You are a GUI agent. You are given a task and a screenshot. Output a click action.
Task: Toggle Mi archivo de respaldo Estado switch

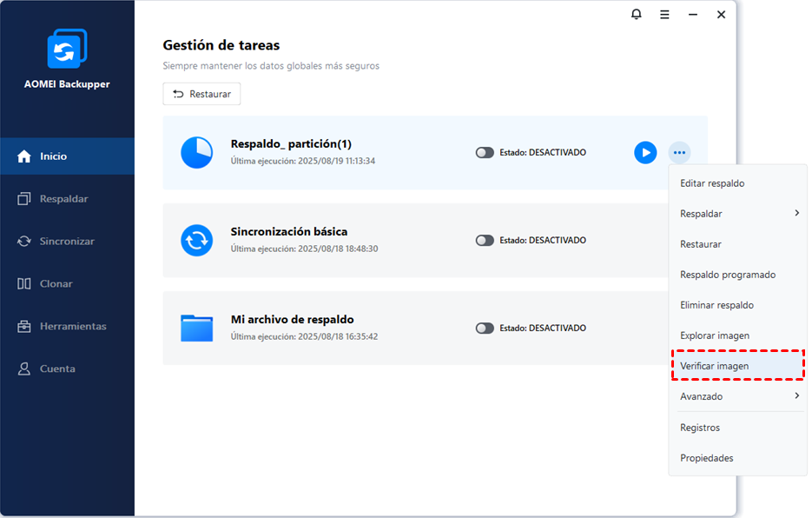485,329
